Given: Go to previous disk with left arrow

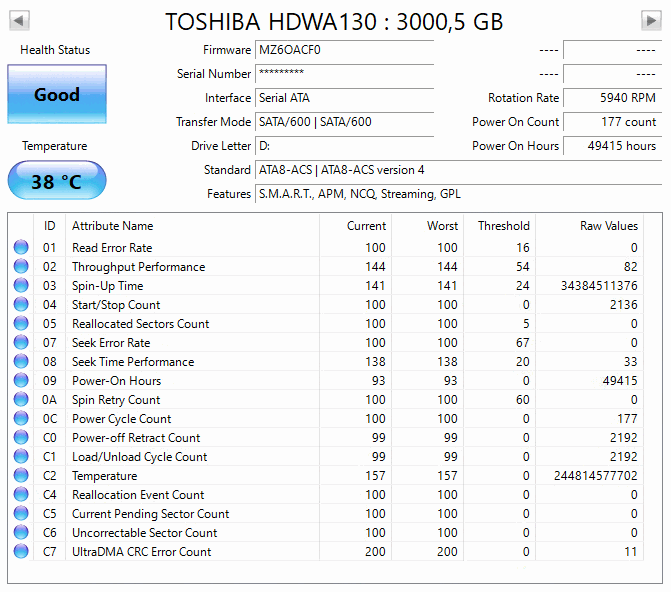Looking at the screenshot, I should click(x=19, y=21).
